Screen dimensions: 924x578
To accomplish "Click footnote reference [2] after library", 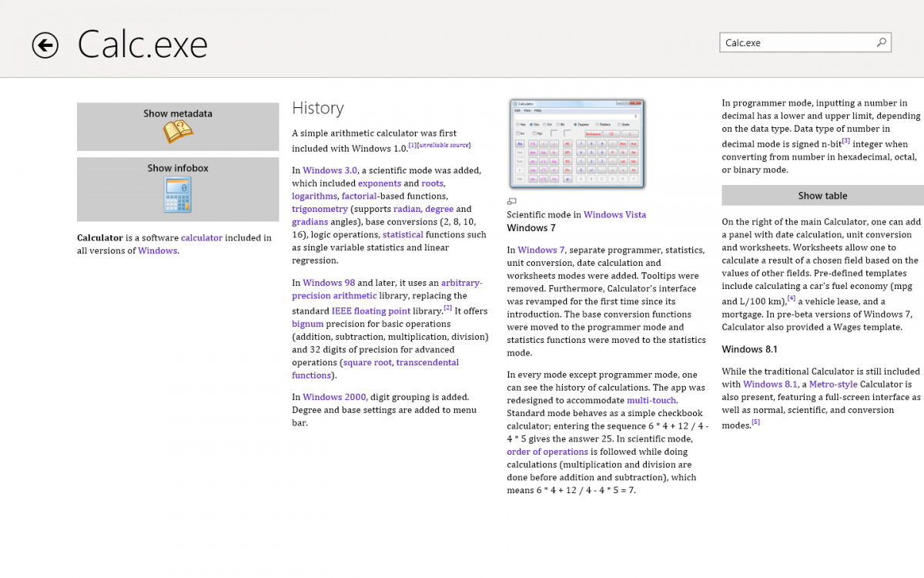I will pyautogui.click(x=447, y=307).
